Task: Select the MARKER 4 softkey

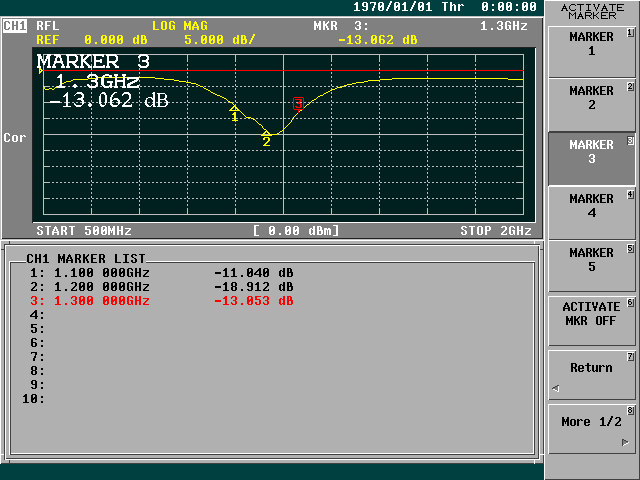Action: (x=591, y=213)
